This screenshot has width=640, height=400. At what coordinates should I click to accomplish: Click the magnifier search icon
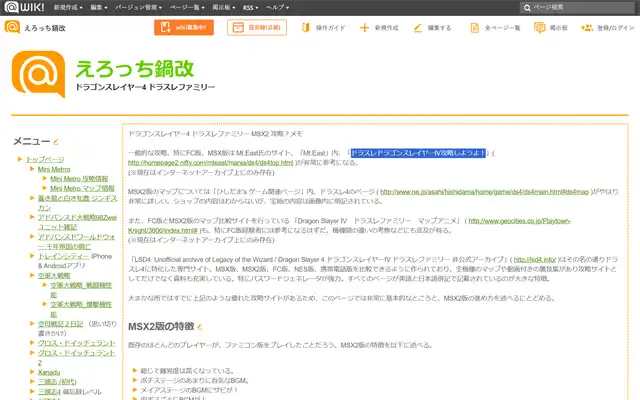click(x=527, y=8)
